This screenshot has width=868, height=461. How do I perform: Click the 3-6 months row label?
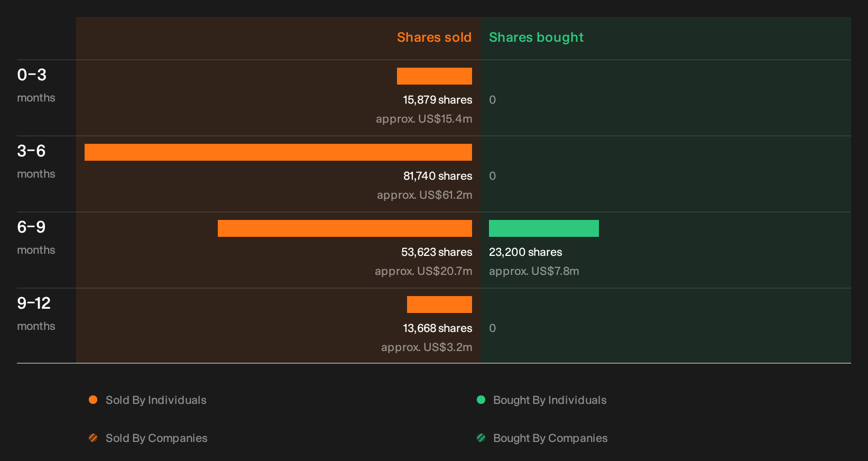coord(36,161)
